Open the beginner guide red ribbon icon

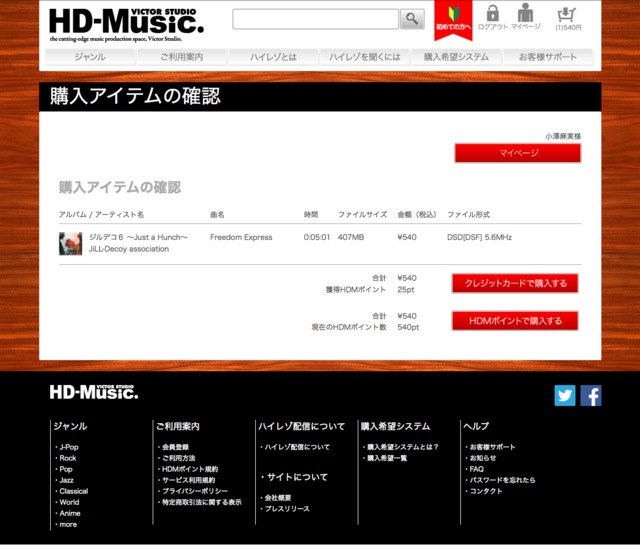pos(453,20)
